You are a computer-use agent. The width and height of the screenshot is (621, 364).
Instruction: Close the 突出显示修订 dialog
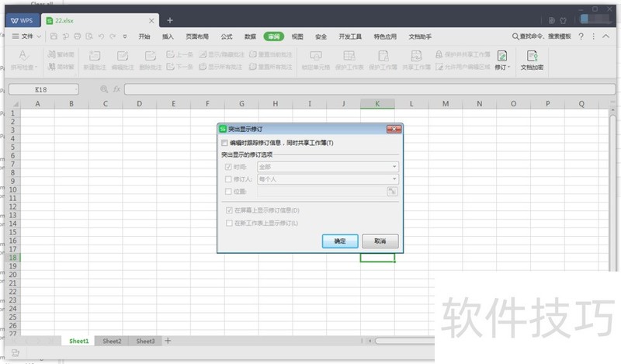(x=394, y=129)
